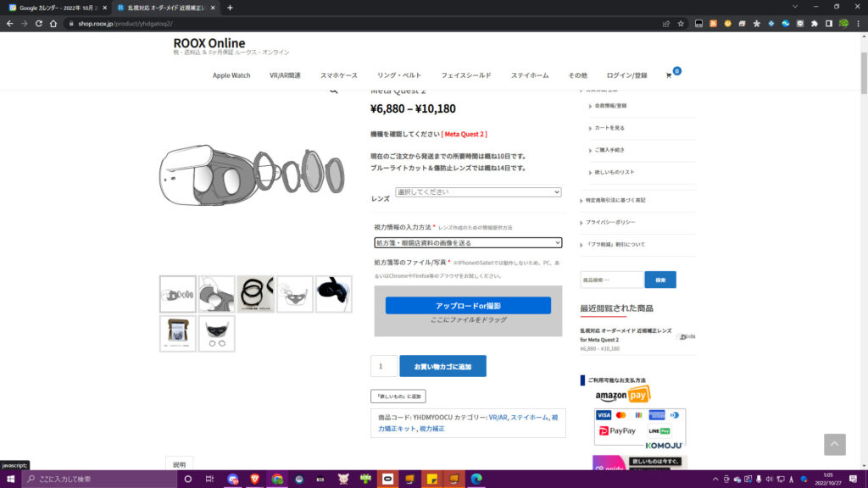Screen dimensions: 868x488
Task: Open recently viewed Meta Quest 2 lens product
Action: [x=626, y=335]
